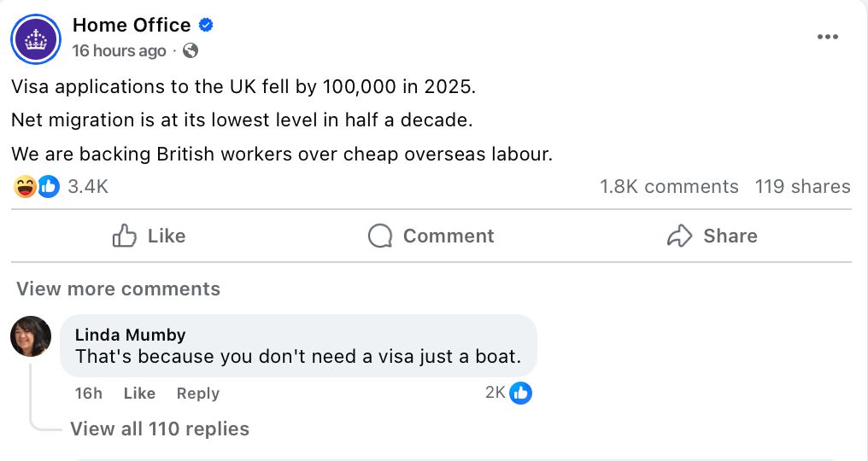
Task: Open the 1.8K comments list
Action: point(669,187)
